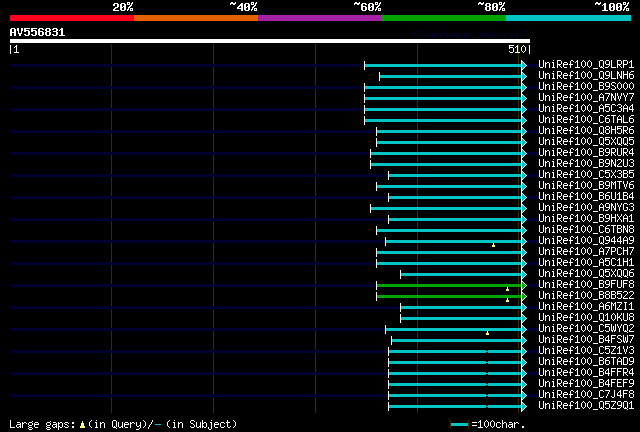
Task: Select the UniRef100_B9HXA1 label
Action: (x=586, y=219)
